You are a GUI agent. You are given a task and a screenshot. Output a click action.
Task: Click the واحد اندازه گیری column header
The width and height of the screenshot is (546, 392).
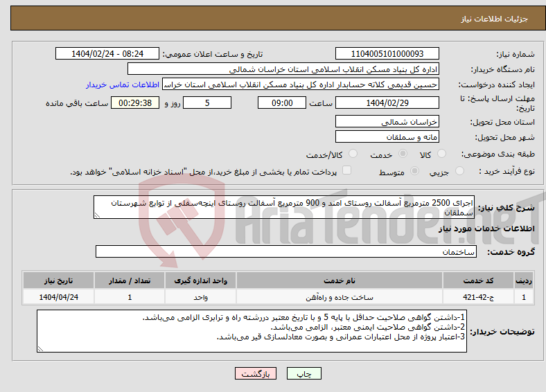coord(200,280)
